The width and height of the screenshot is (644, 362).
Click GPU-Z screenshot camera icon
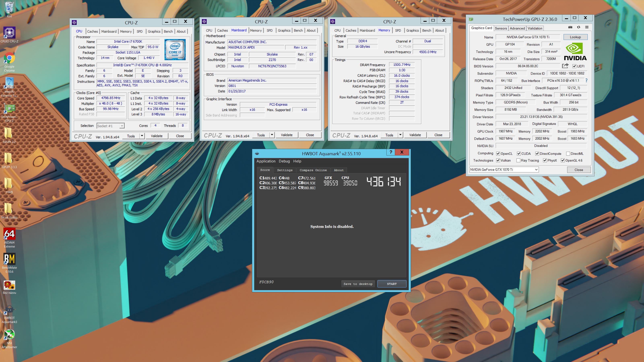570,27
